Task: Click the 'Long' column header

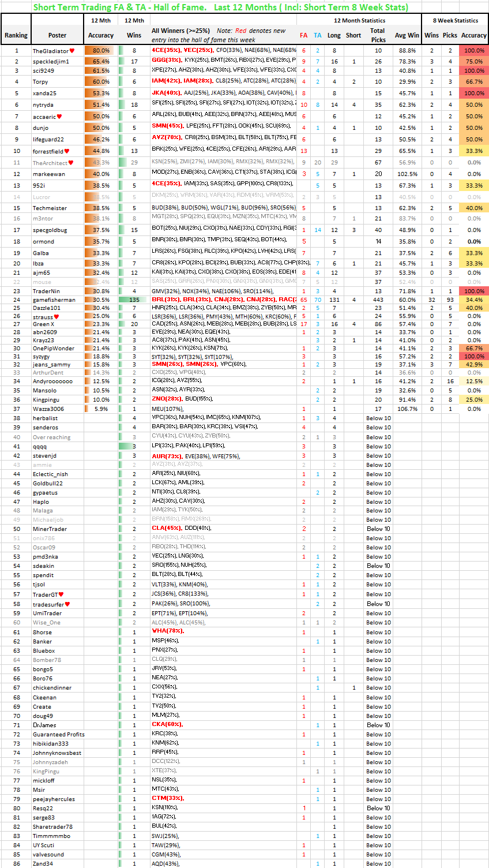Action: tap(334, 35)
